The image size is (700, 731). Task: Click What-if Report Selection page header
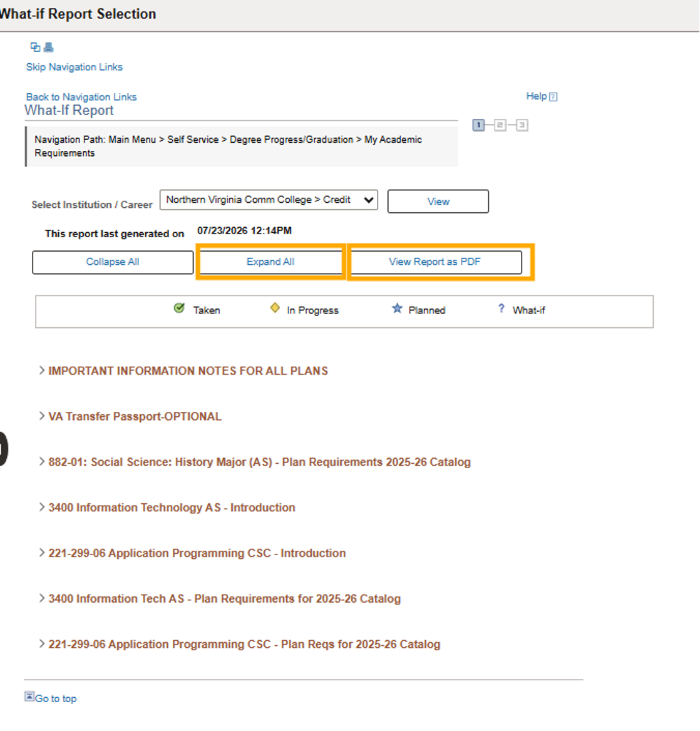click(78, 14)
